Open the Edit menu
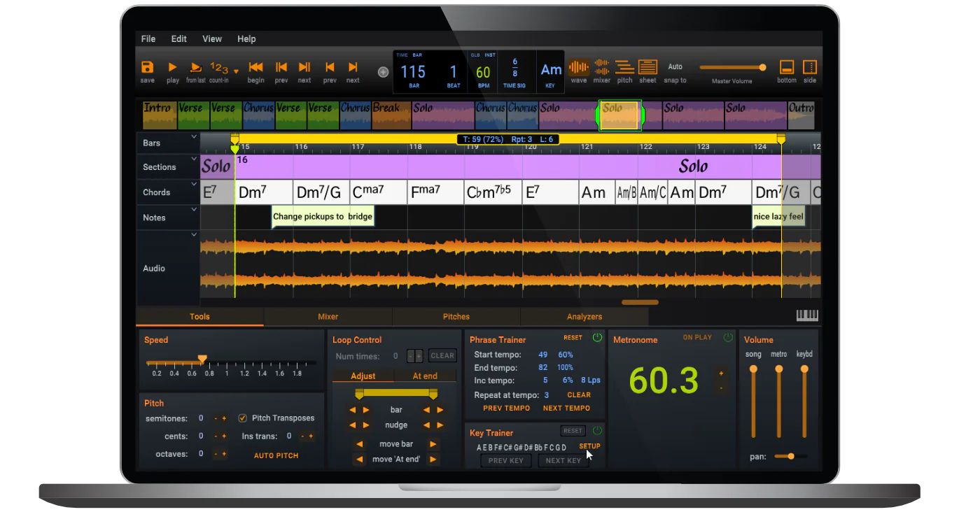 click(x=179, y=39)
